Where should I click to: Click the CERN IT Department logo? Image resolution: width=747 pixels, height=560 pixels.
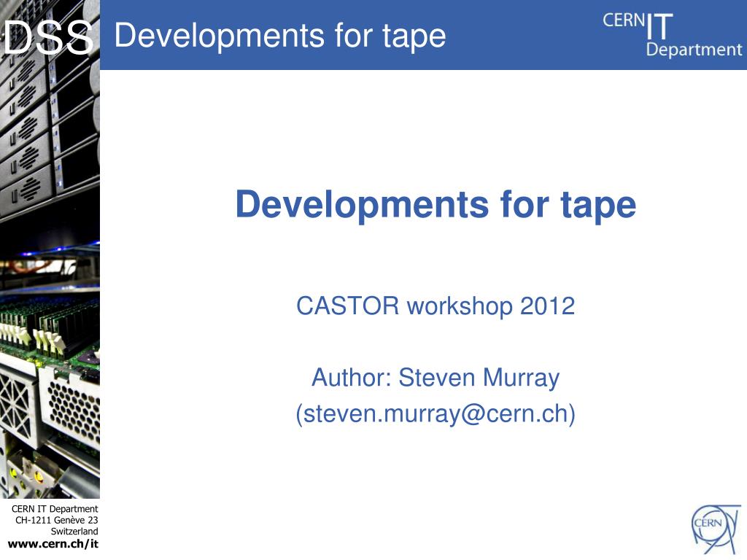672,35
